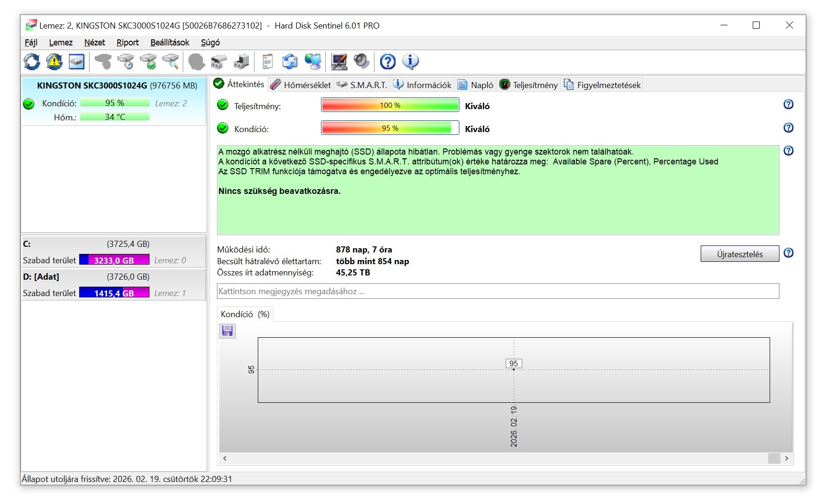Open the Riport menu
The height and width of the screenshot is (504, 831).
(127, 43)
